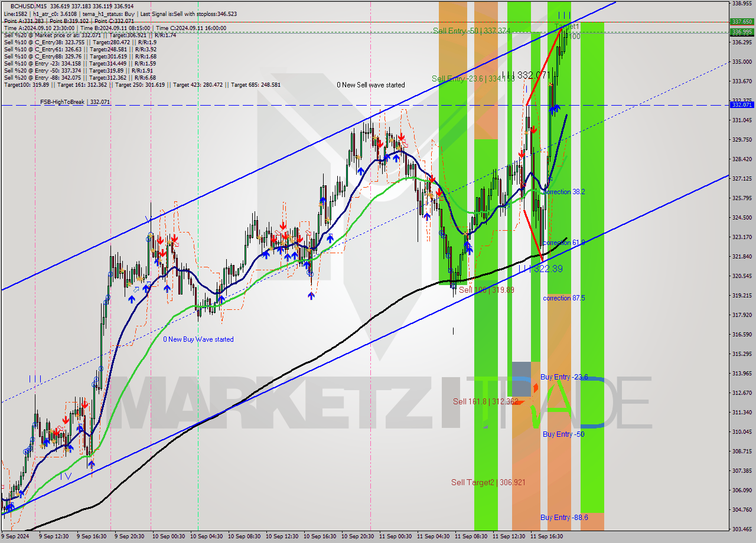Click the '10 Sep 08:30' time axis label
This screenshot has height=543, width=756.
click(244, 537)
